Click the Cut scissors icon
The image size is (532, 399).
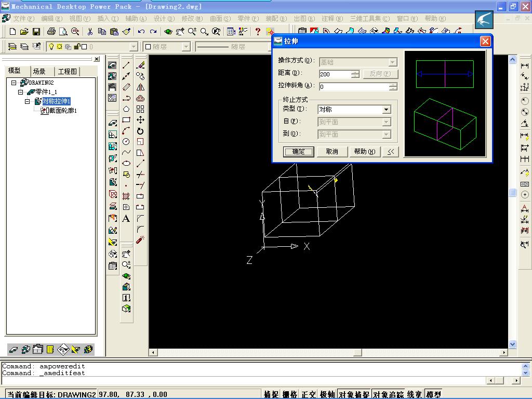tap(90, 32)
